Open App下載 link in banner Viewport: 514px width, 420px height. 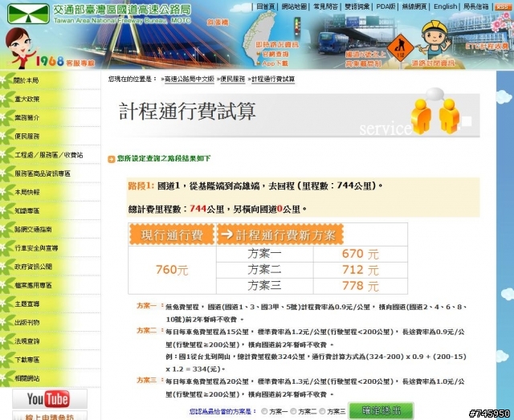pyautogui.click(x=275, y=63)
